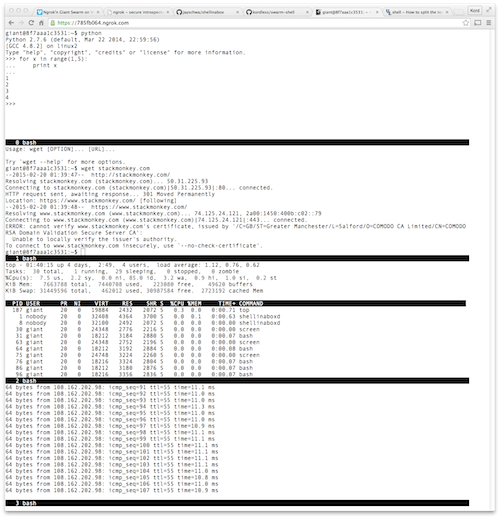Click the 'wget stackmonkey.com' command line
Screen dimensions: 500x518
pyautogui.click(x=78, y=168)
